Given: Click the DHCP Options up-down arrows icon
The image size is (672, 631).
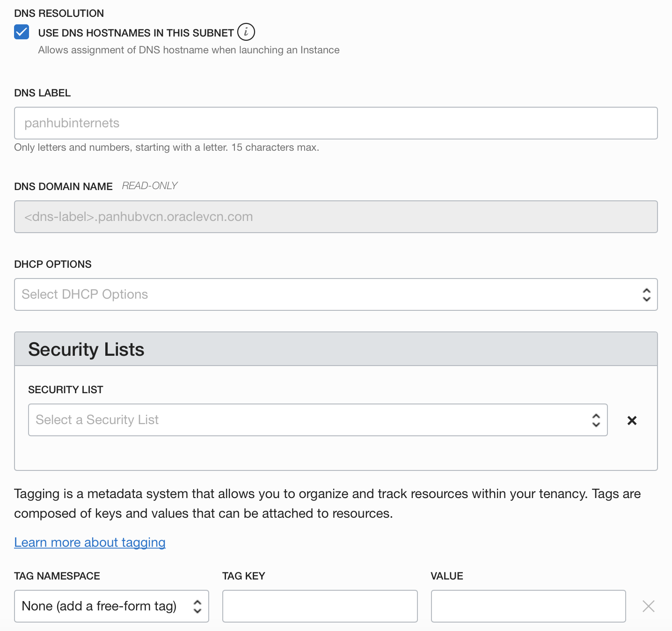Looking at the screenshot, I should tap(646, 294).
